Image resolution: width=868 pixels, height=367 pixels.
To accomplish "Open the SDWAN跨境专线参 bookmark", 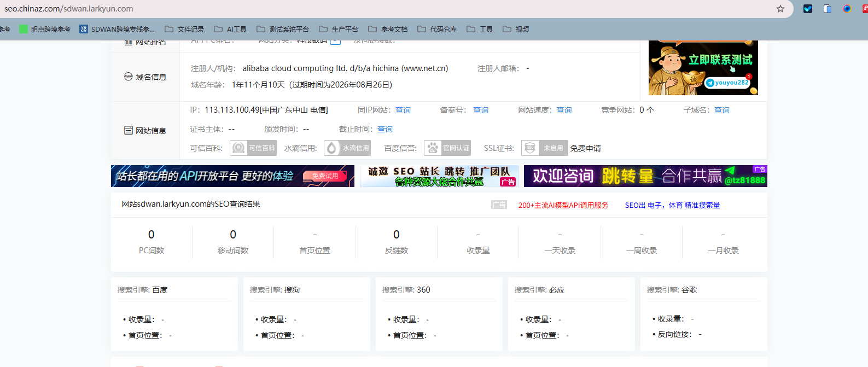I will point(117,29).
